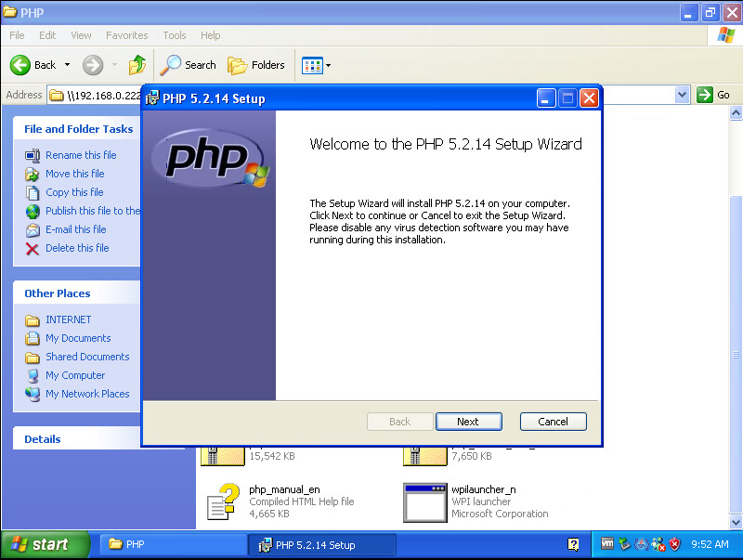Click the scrollbar down arrow in Explorer
Screen dimensions: 743x560
736,522
